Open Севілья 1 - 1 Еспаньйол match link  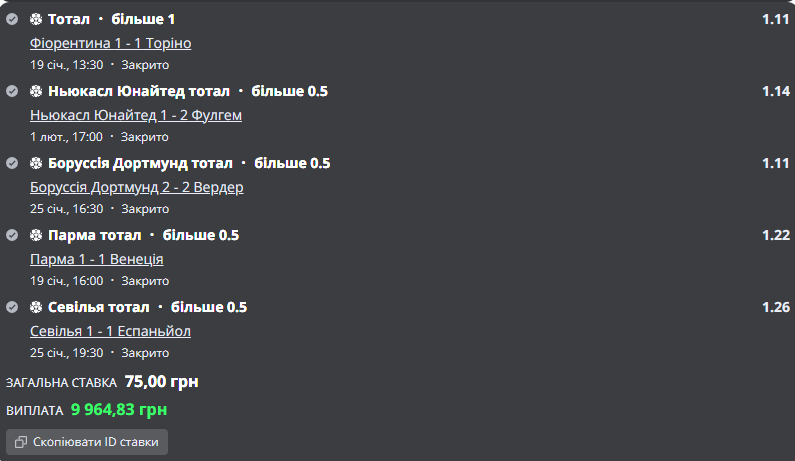[111, 332]
